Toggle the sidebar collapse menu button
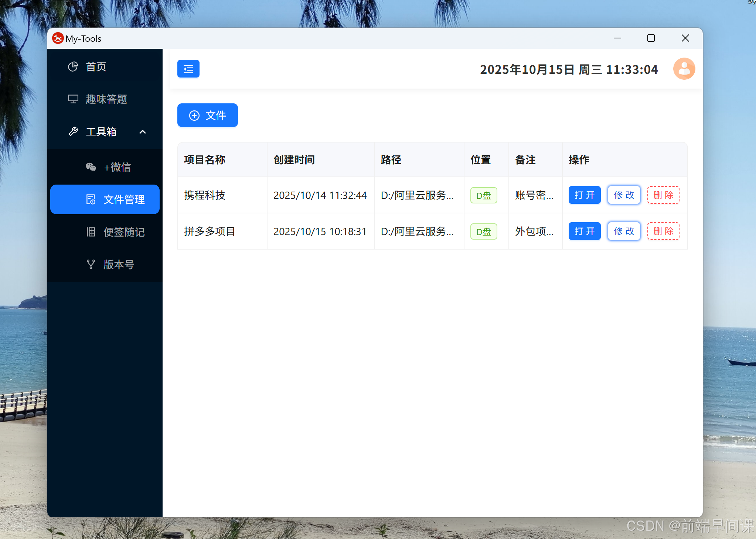 click(188, 69)
